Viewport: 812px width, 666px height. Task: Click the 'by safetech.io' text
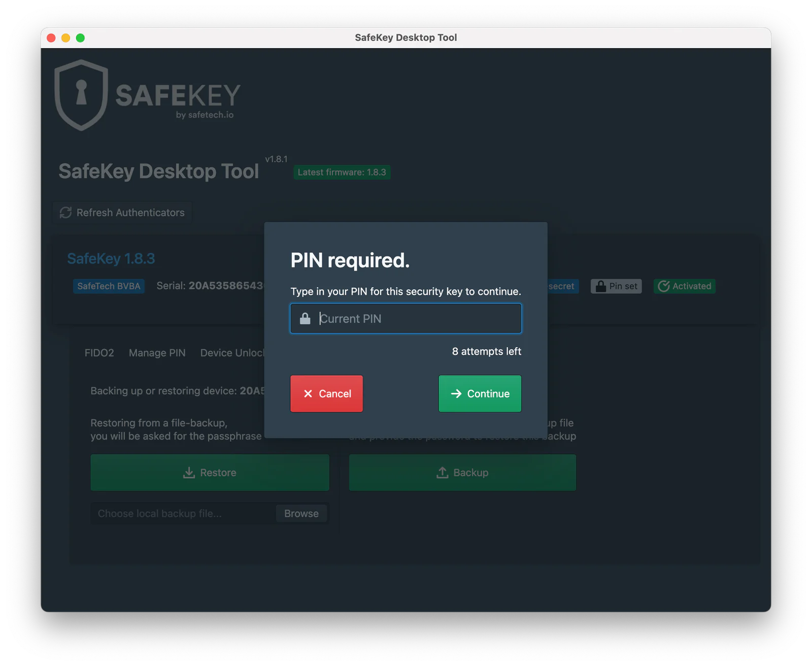205,115
